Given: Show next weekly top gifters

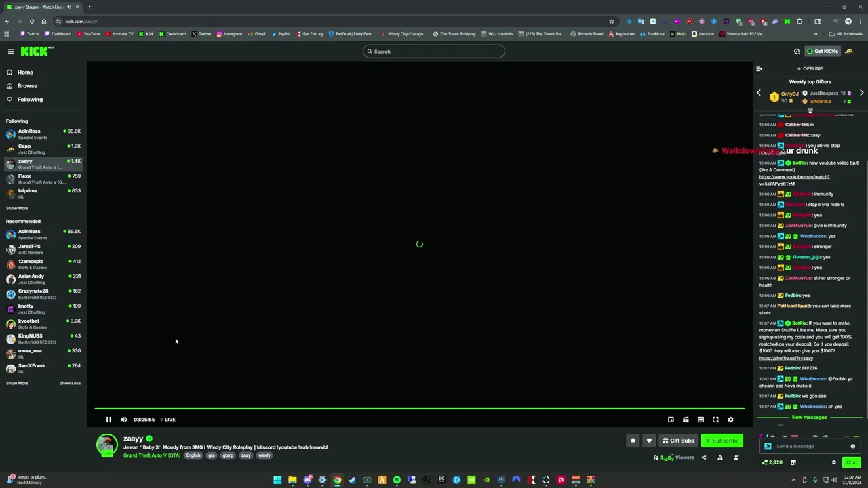Looking at the screenshot, I should click(x=861, y=93).
